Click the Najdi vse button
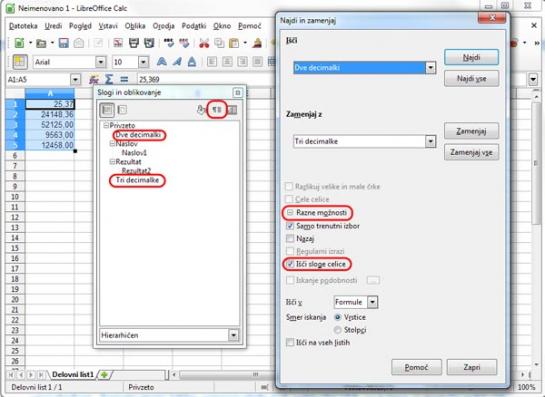 (x=471, y=79)
